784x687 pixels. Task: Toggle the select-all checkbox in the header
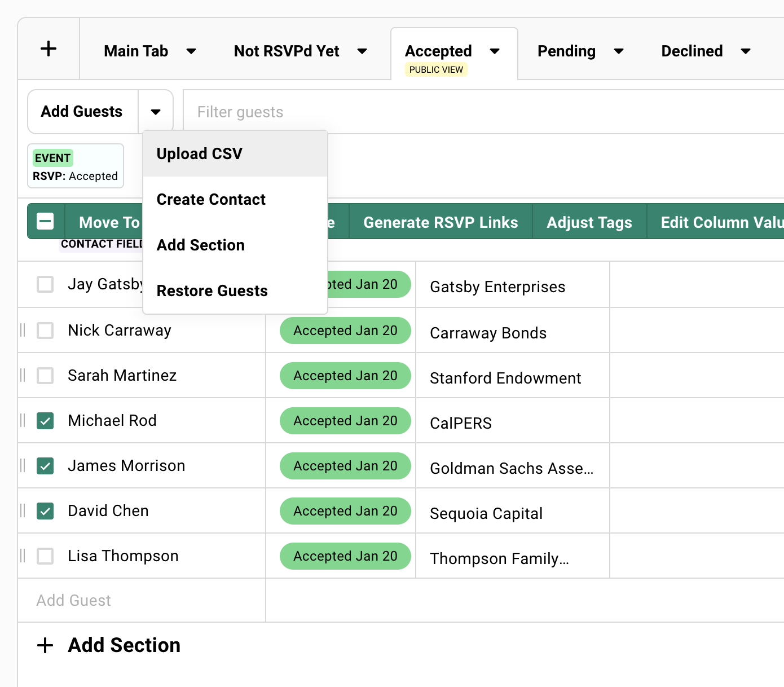point(45,221)
